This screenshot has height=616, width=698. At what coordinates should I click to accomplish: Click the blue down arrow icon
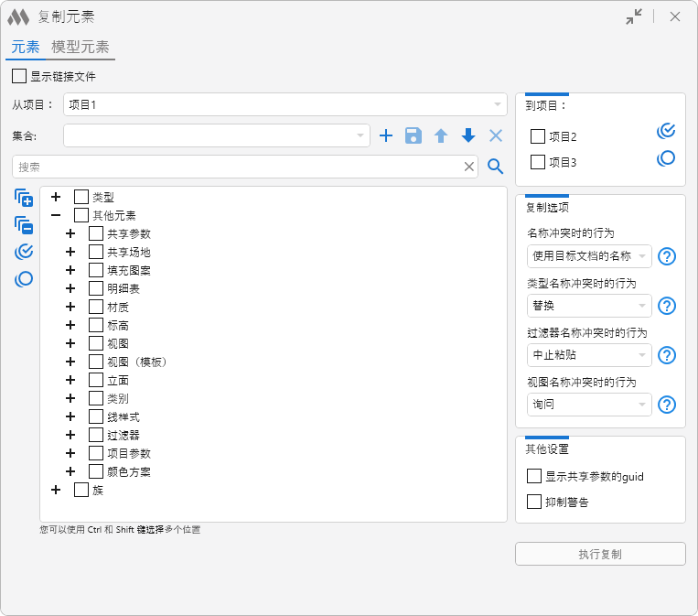click(468, 135)
